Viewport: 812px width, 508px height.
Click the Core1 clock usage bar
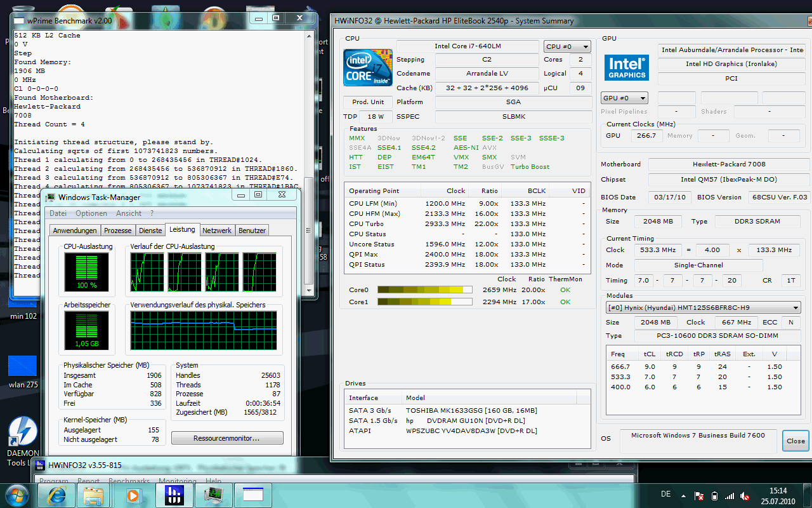click(x=425, y=302)
